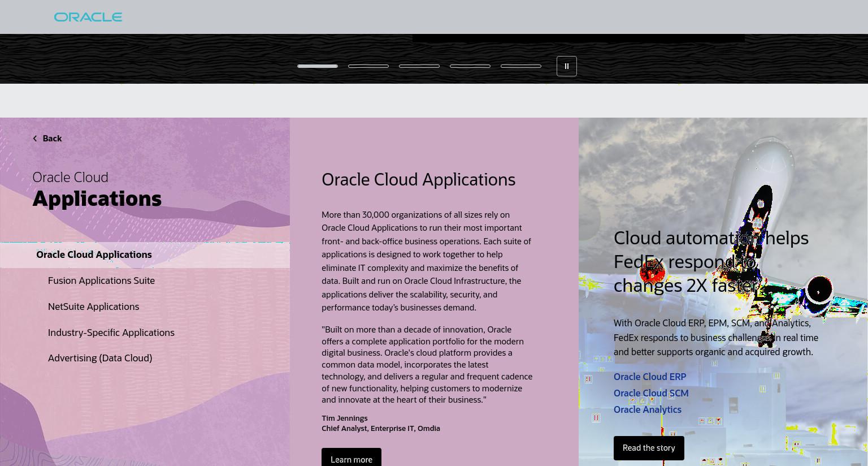Open the Oracle Analytics link
Viewport: 868px width, 466px height.
click(x=648, y=409)
